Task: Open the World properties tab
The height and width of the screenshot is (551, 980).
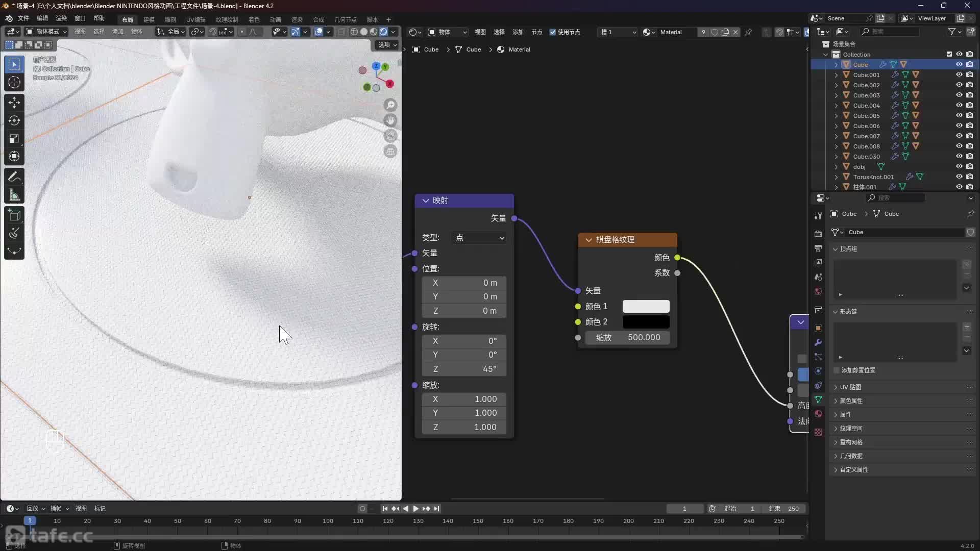Action: (818, 291)
